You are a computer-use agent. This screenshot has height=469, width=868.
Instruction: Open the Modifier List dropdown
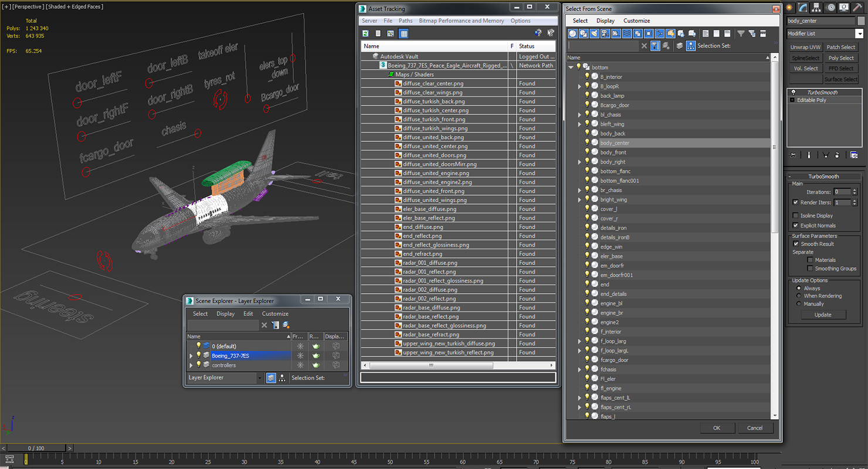pyautogui.click(x=859, y=33)
